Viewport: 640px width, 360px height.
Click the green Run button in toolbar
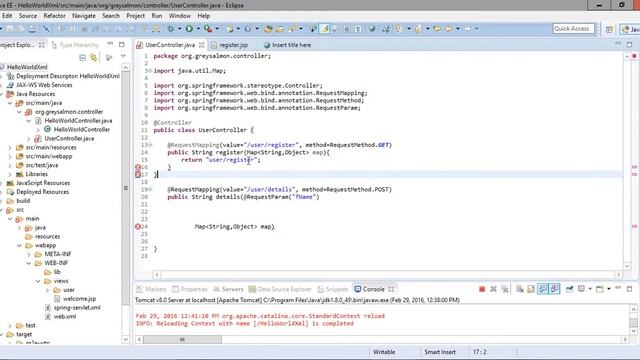point(189,29)
